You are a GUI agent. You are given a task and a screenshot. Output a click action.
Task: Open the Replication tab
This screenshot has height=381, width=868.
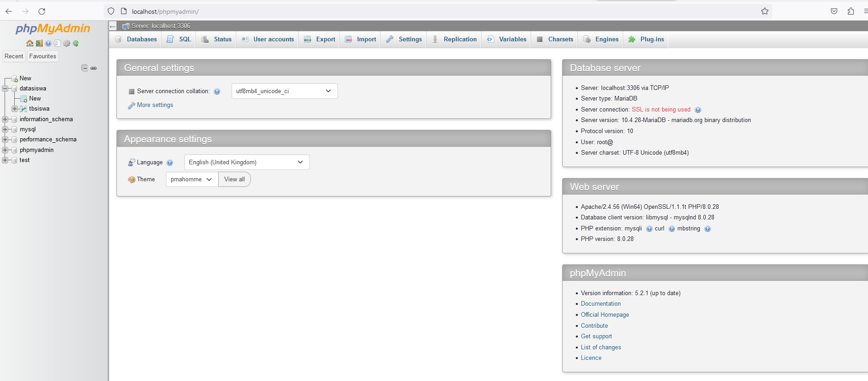pyautogui.click(x=454, y=39)
